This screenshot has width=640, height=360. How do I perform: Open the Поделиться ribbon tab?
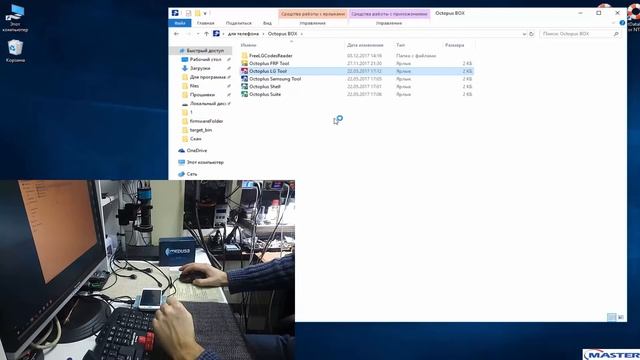pos(238,23)
